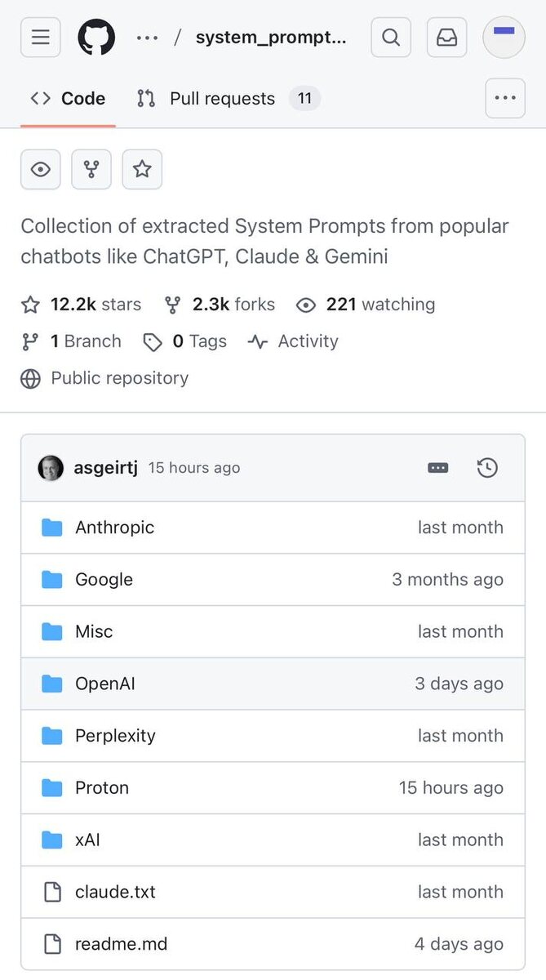The height and width of the screenshot is (980, 546).
Task: View commit history clock icon
Action: pyautogui.click(x=487, y=468)
